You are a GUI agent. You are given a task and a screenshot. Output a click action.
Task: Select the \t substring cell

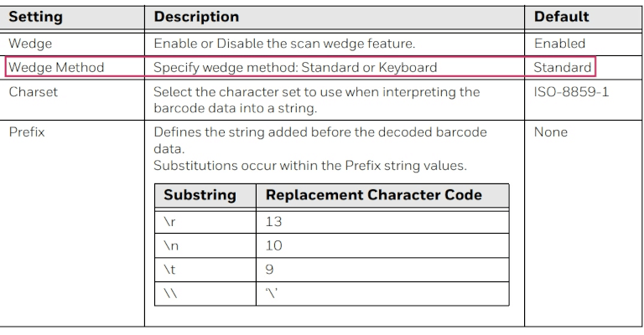[x=168, y=271]
